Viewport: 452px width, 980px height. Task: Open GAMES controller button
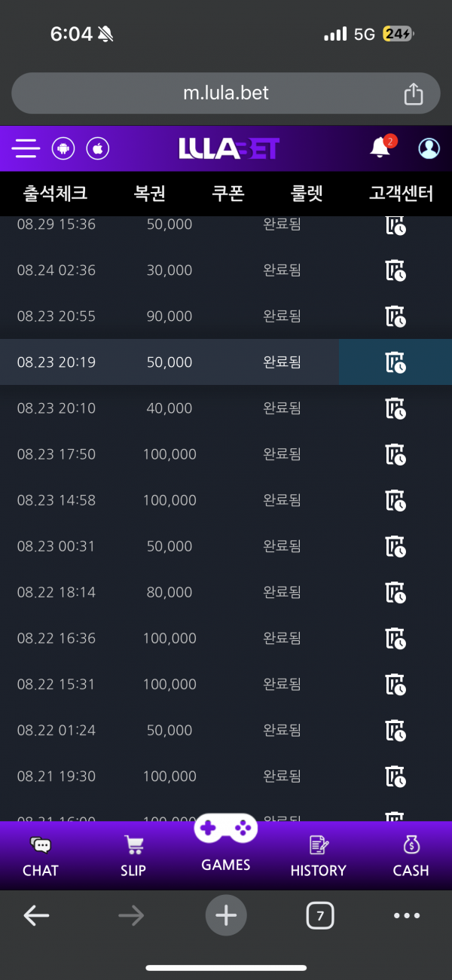click(x=226, y=842)
